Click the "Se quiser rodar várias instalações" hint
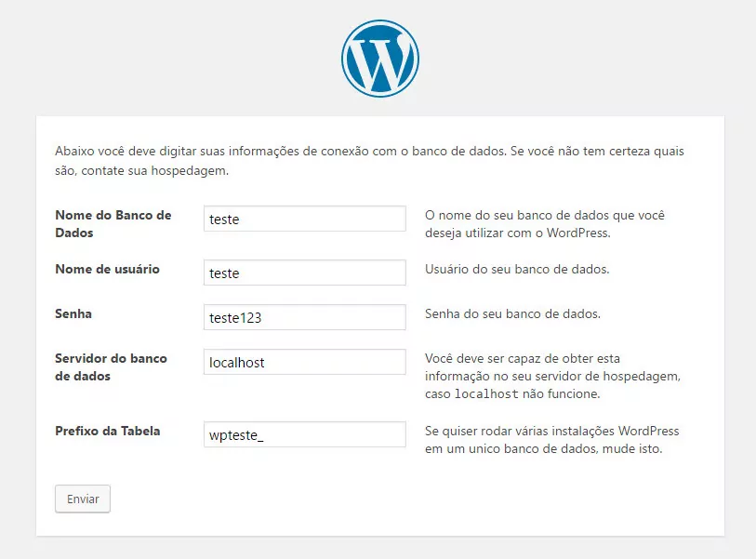This screenshot has height=559, width=756. tap(552, 440)
